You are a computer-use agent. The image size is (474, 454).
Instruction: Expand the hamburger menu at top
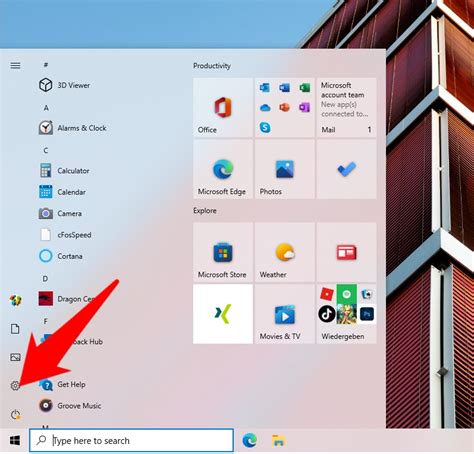15,66
